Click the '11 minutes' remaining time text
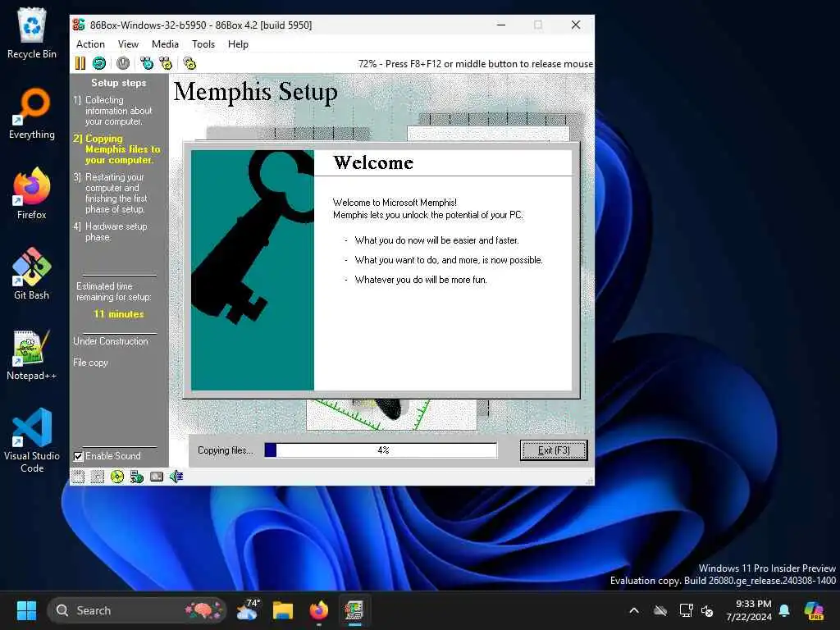The height and width of the screenshot is (630, 840). coord(119,314)
